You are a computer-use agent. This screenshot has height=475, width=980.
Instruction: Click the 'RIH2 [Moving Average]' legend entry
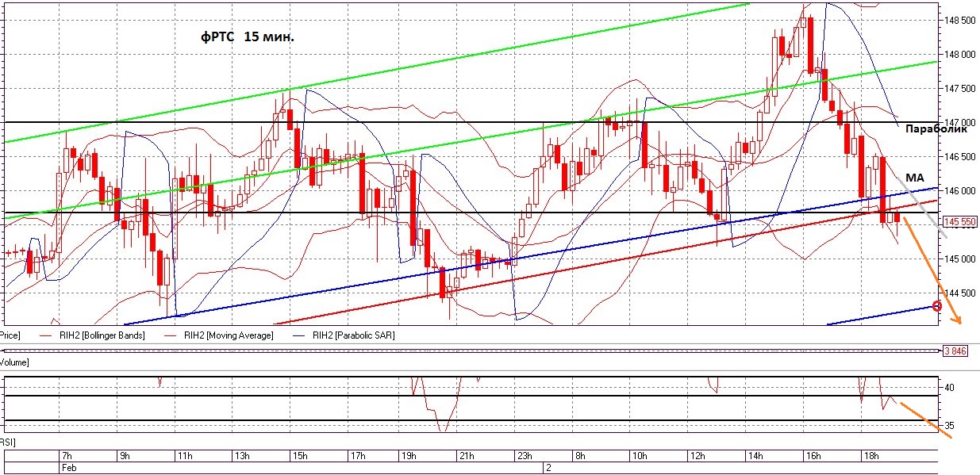[x=229, y=335]
